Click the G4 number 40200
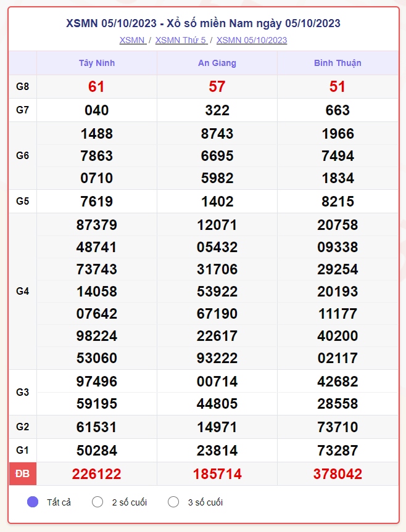 (338, 336)
